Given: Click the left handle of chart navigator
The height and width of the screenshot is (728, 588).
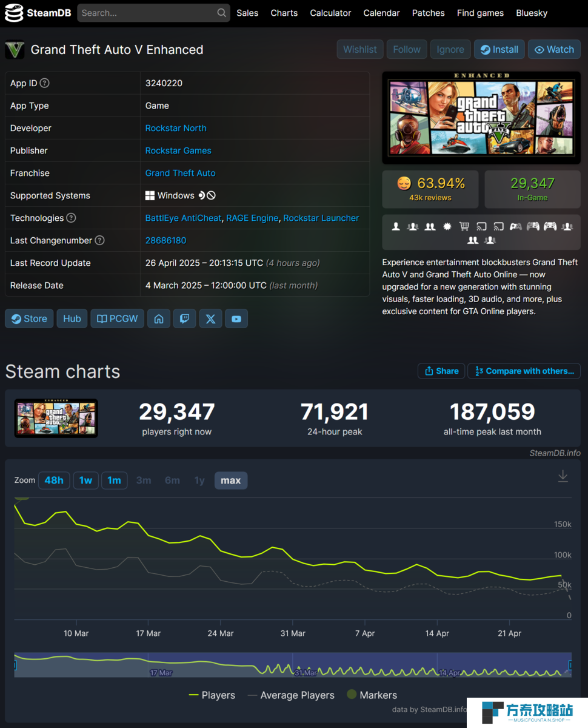Looking at the screenshot, I should (15, 666).
